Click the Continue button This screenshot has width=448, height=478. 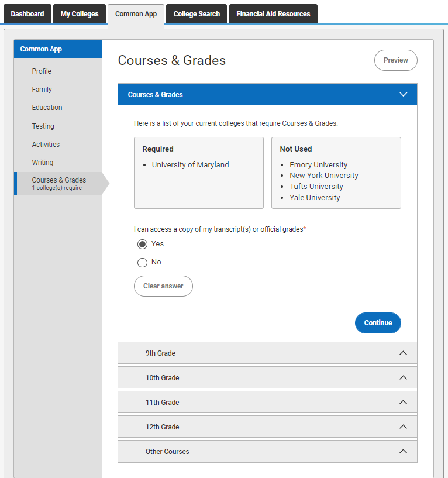click(378, 323)
